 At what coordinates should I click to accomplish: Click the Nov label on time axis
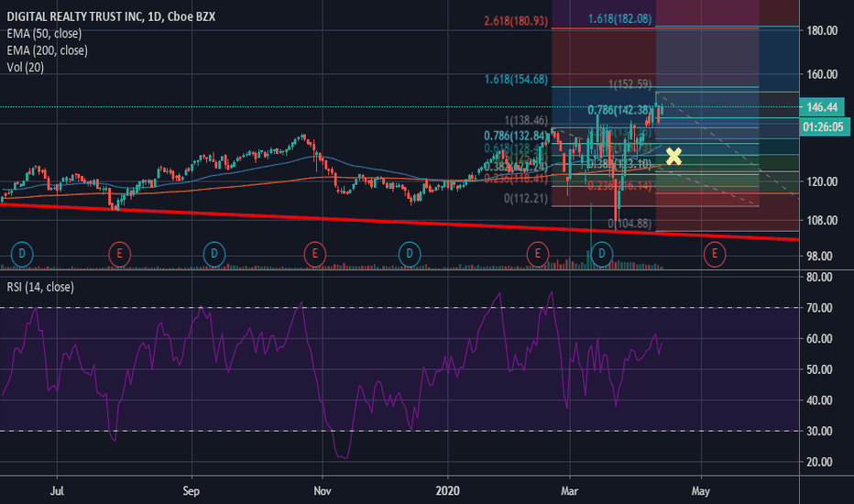[323, 491]
